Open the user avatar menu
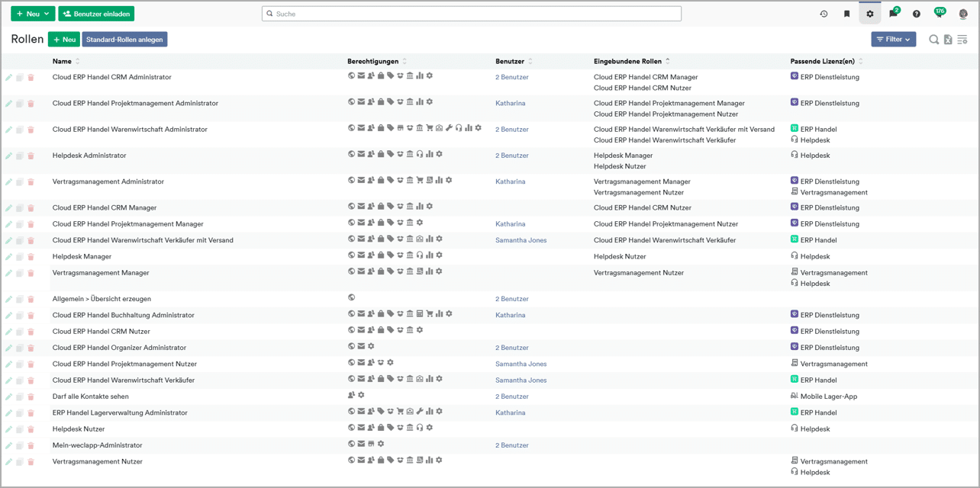The height and width of the screenshot is (488, 980). click(x=963, y=14)
